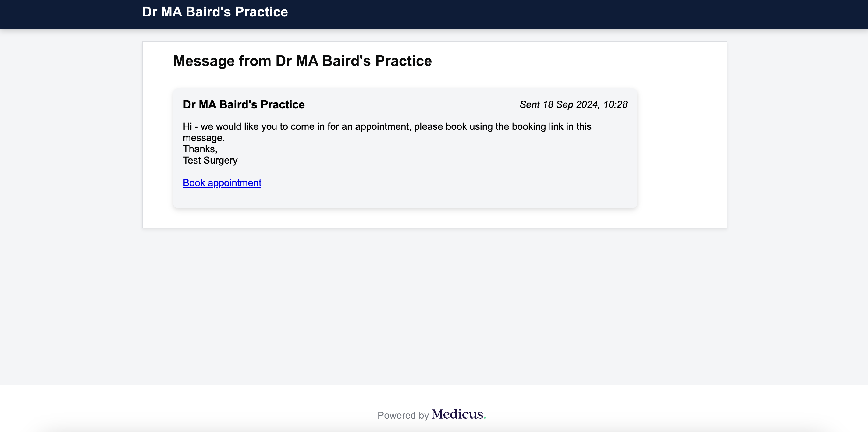Click the "10:28" time in the timestamp
Screen dimensions: 868x432
[x=615, y=105]
